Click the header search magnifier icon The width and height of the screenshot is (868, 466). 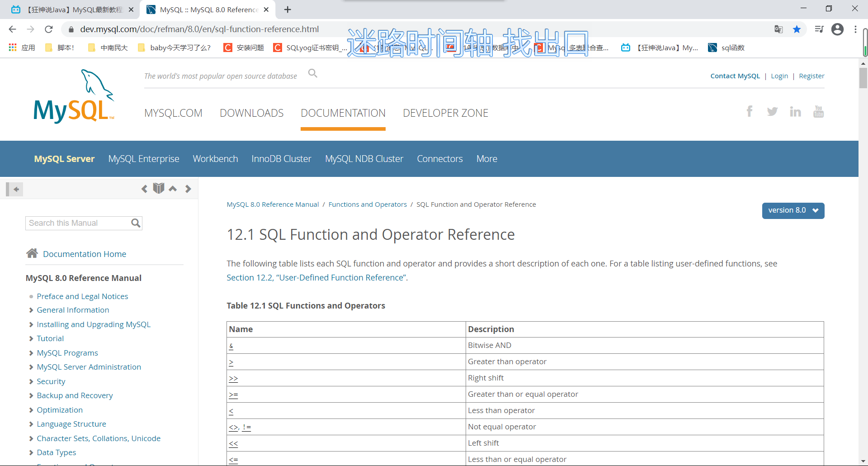312,73
